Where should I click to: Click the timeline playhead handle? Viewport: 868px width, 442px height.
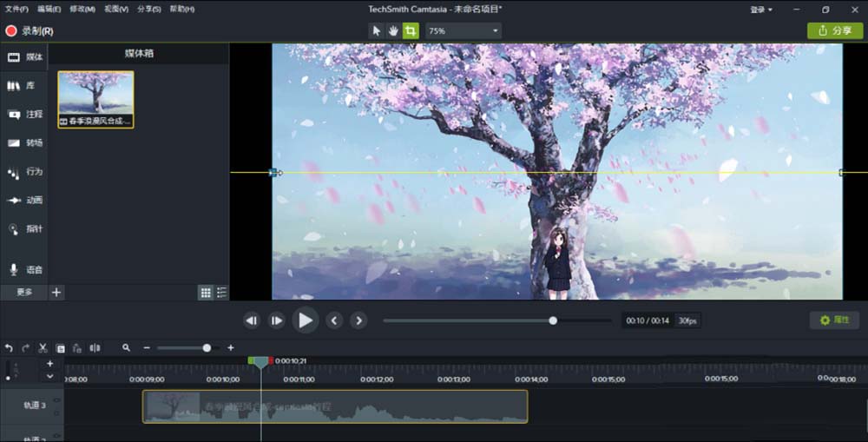pyautogui.click(x=260, y=363)
